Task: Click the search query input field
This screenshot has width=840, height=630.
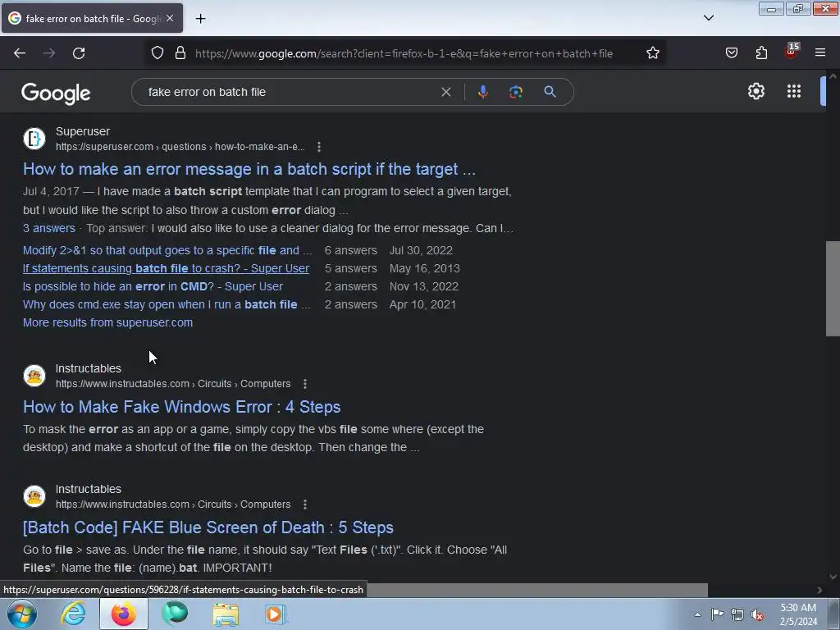Action: 290,92
